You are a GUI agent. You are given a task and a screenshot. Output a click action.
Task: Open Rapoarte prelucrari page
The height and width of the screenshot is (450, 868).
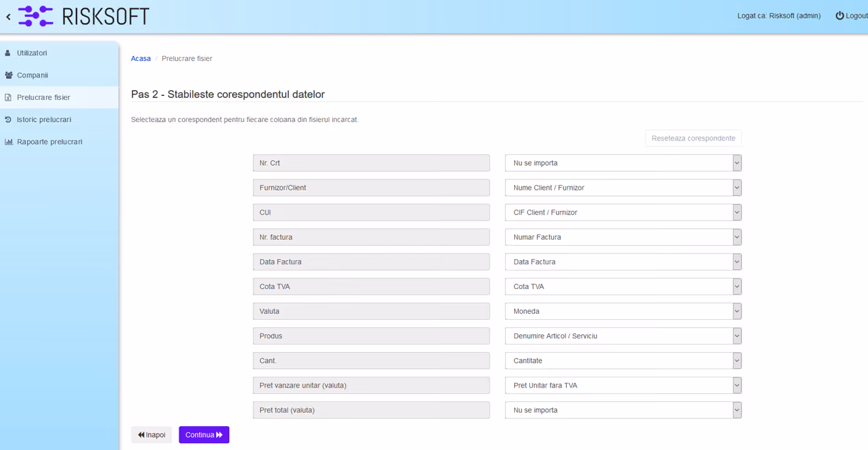tap(60, 142)
